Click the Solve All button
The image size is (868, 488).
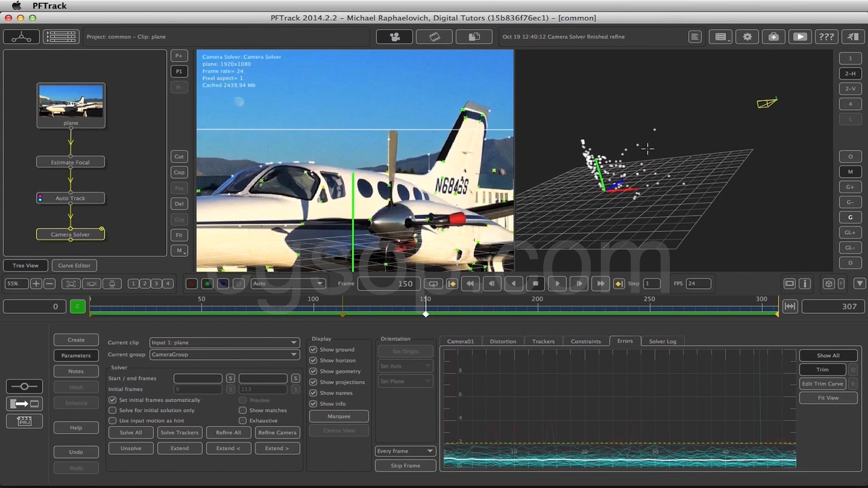coord(131,432)
